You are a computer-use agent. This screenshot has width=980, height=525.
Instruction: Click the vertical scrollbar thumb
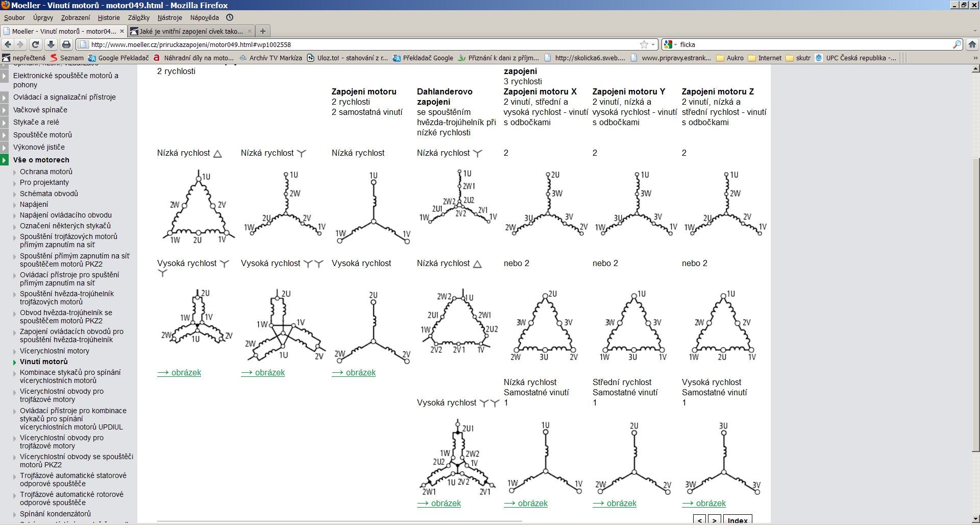point(975,305)
